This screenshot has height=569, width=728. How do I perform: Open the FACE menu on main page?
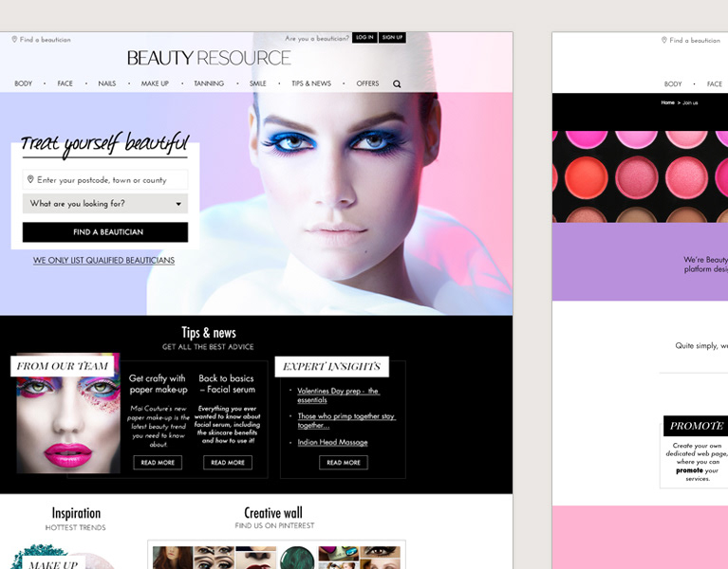(65, 83)
